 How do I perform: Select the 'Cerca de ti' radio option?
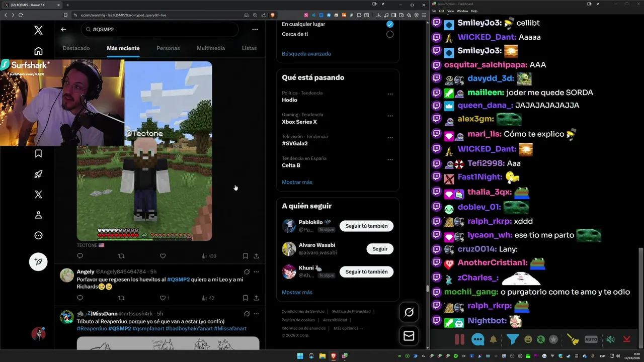tap(389, 34)
